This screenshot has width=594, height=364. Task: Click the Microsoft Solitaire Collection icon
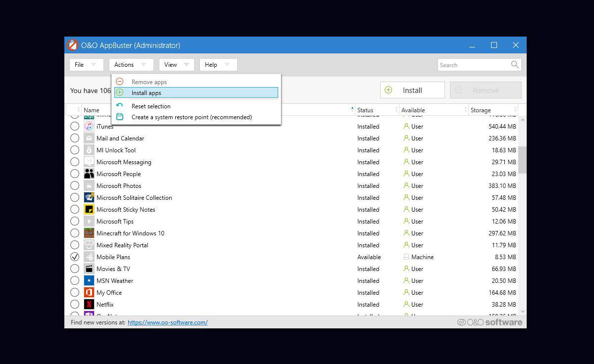pyautogui.click(x=89, y=198)
